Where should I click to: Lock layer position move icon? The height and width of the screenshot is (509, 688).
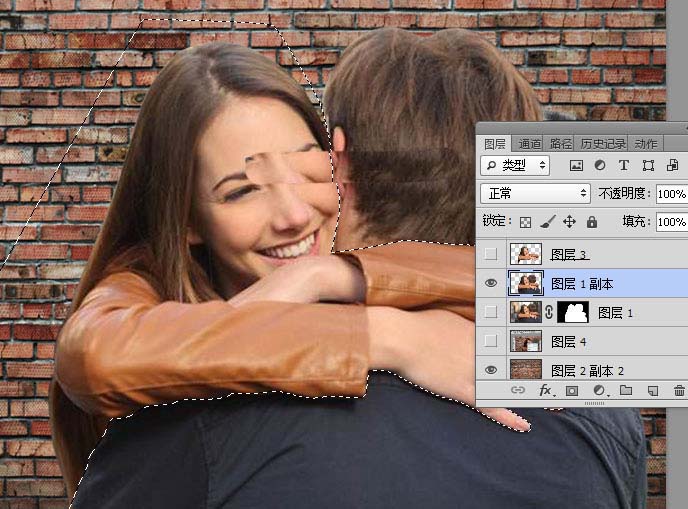point(569,222)
